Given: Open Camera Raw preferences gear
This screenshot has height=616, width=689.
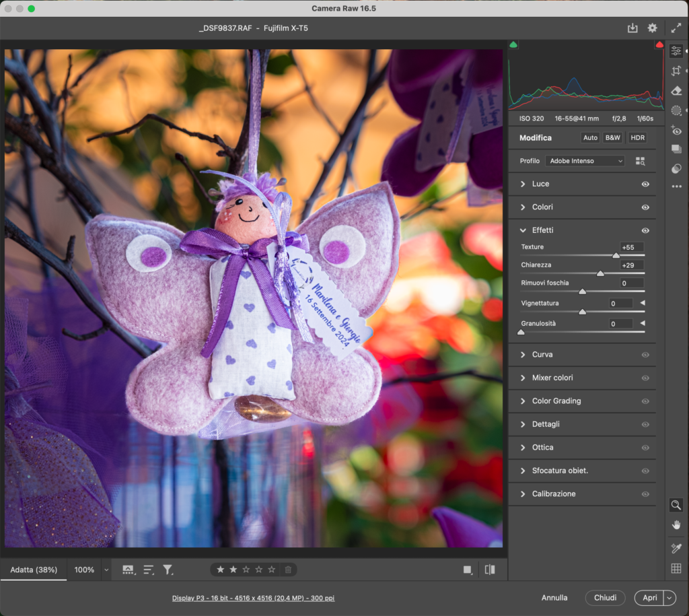Looking at the screenshot, I should pos(651,28).
